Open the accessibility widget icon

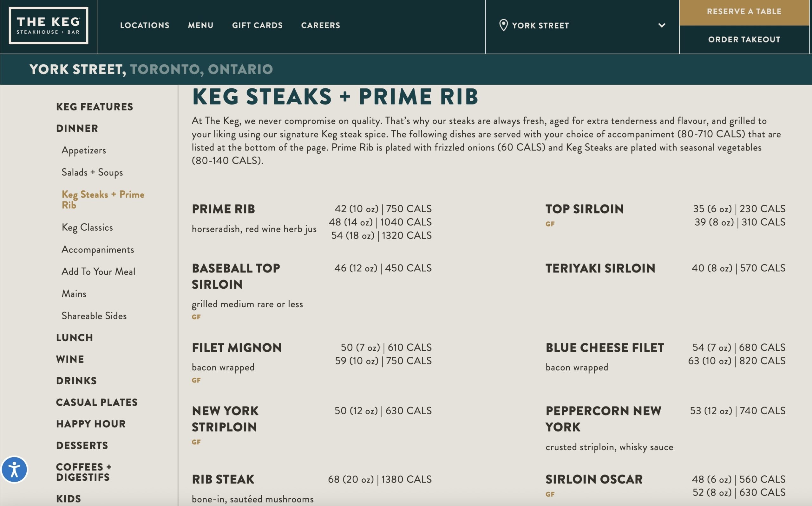click(x=14, y=469)
